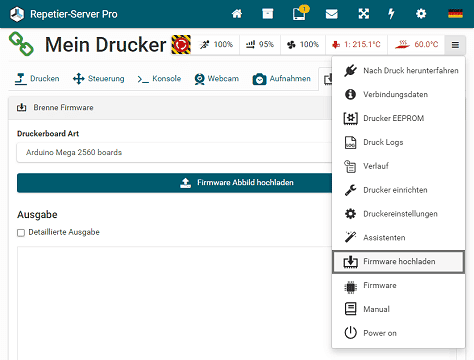Open the global settings gear icon
This screenshot has height=360, width=474.
[421, 14]
